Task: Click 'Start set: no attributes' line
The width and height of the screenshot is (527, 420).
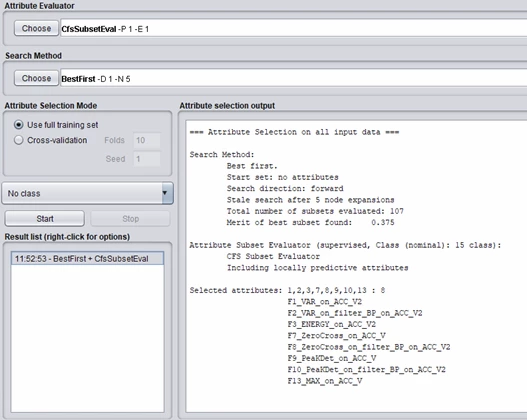Action: pos(282,177)
